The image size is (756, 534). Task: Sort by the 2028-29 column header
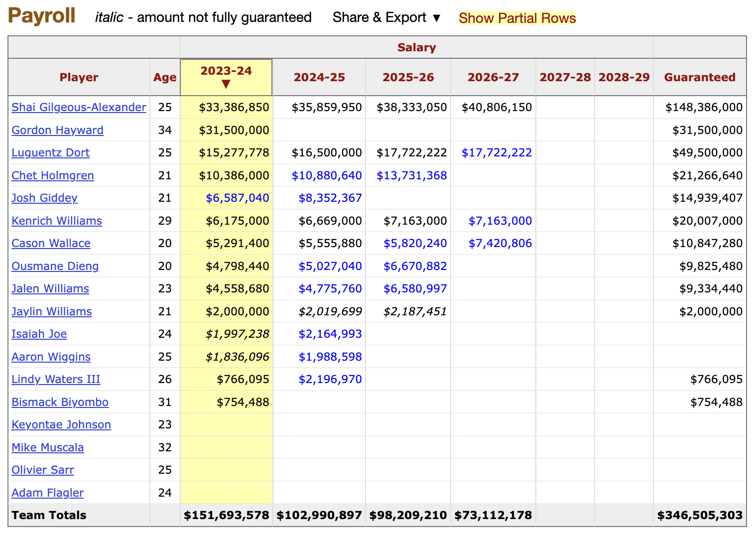coord(624,77)
